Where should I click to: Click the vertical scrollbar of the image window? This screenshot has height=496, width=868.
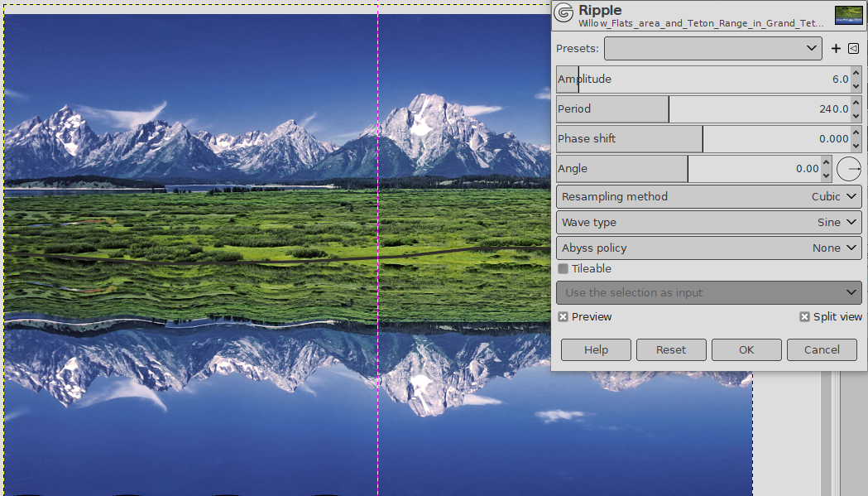pos(827,433)
